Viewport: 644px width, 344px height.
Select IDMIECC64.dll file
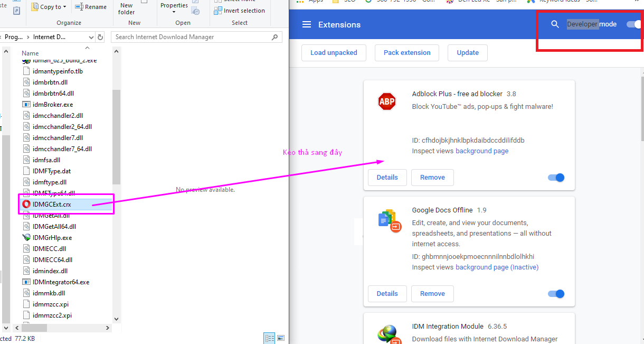point(53,260)
